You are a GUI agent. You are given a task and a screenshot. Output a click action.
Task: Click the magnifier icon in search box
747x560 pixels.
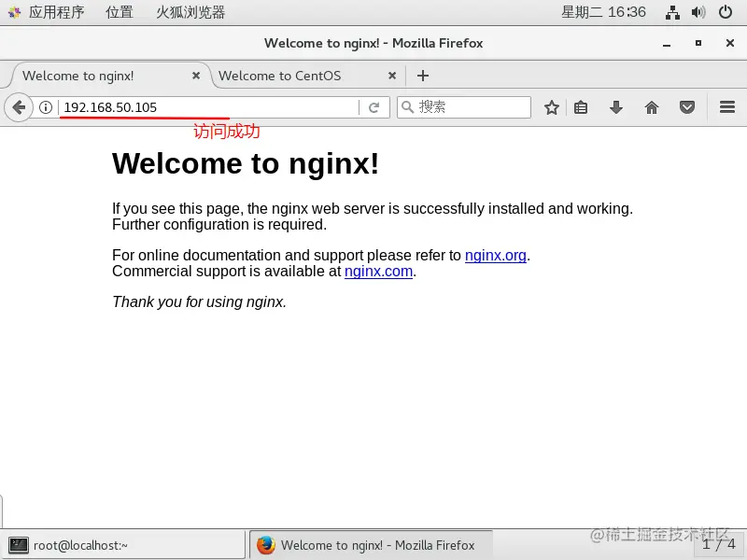click(x=407, y=107)
